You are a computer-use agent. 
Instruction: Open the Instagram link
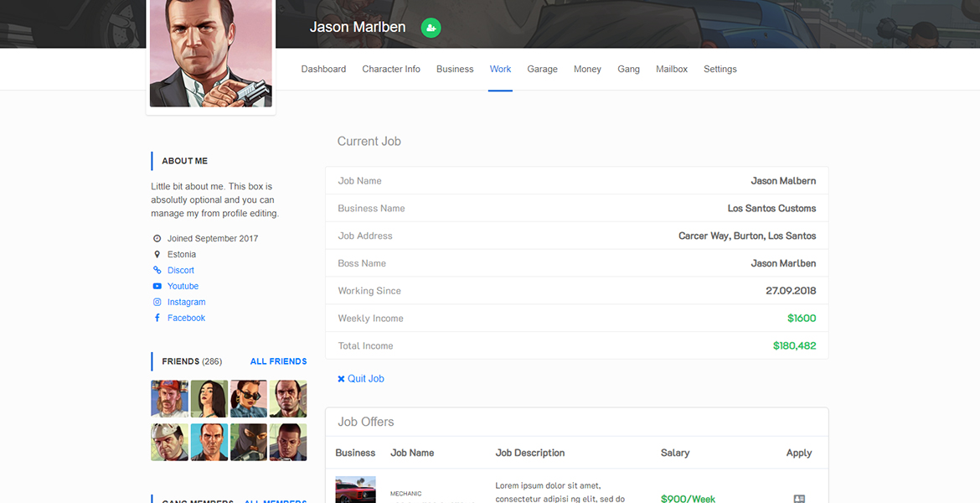[186, 302]
